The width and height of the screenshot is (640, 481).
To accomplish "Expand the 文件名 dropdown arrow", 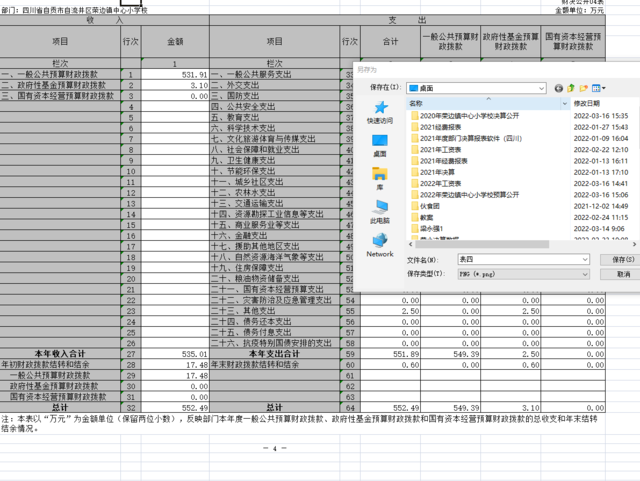I will coord(584,260).
